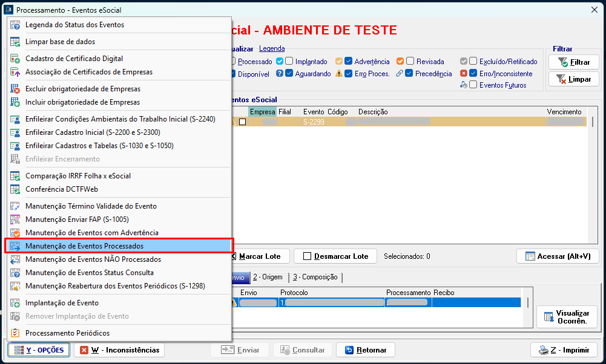The image size is (606, 364).
Task: Select Manutenção de Eventos Processados
Action: click(84, 246)
